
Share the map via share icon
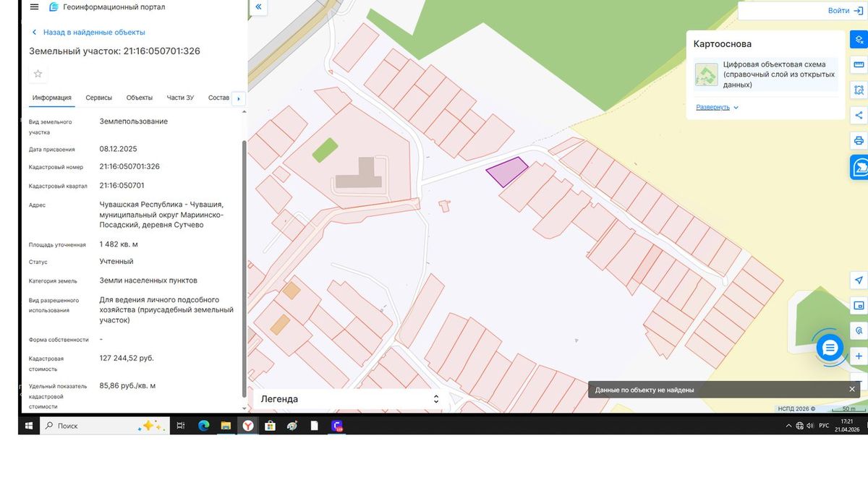point(859,115)
